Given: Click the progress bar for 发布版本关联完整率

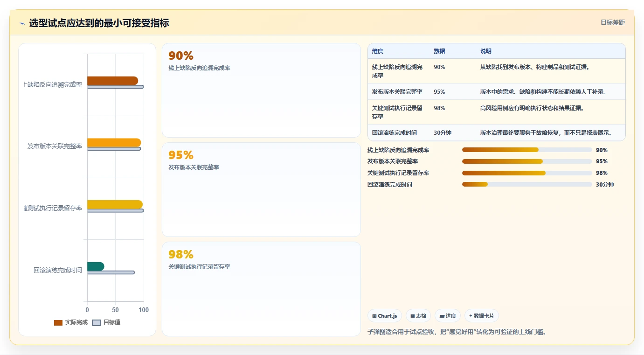Looking at the screenshot, I should 527,161.
